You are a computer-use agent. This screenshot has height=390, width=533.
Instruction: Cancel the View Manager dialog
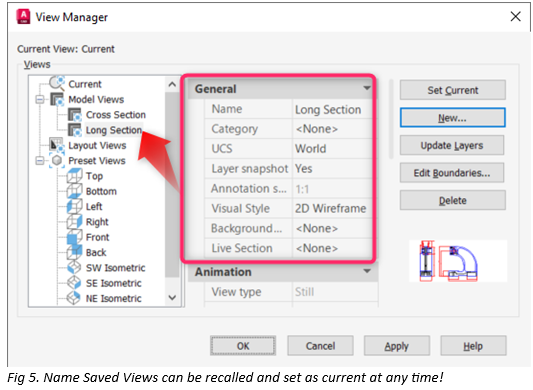point(320,346)
